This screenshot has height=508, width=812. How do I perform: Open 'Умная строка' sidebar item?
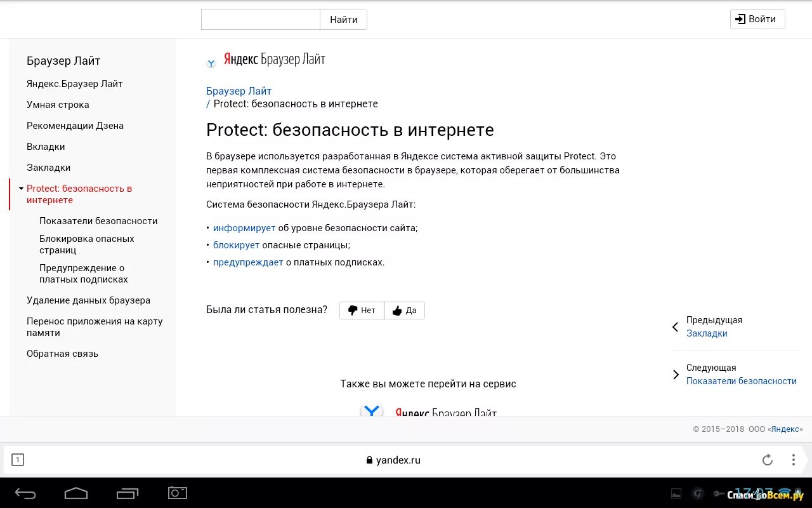tap(58, 105)
